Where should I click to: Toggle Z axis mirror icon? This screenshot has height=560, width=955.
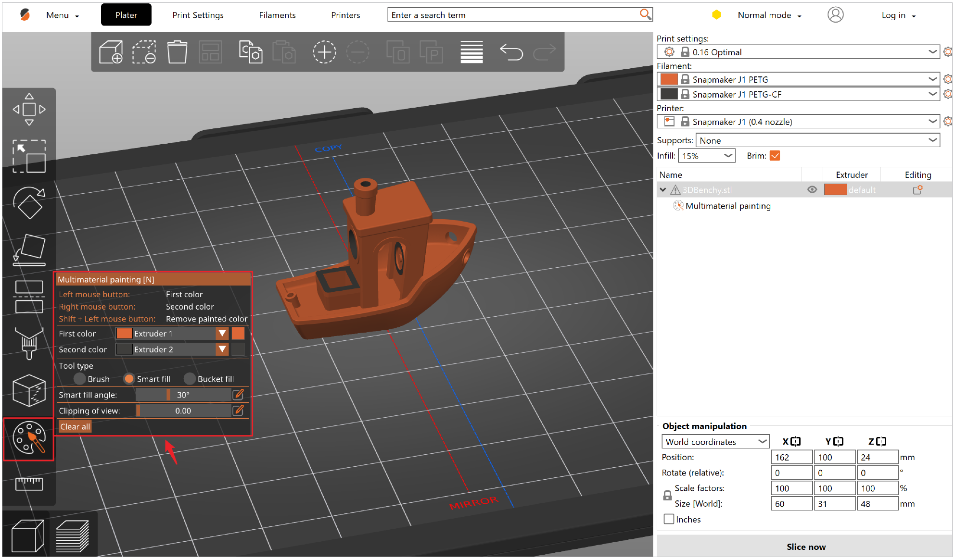(881, 441)
